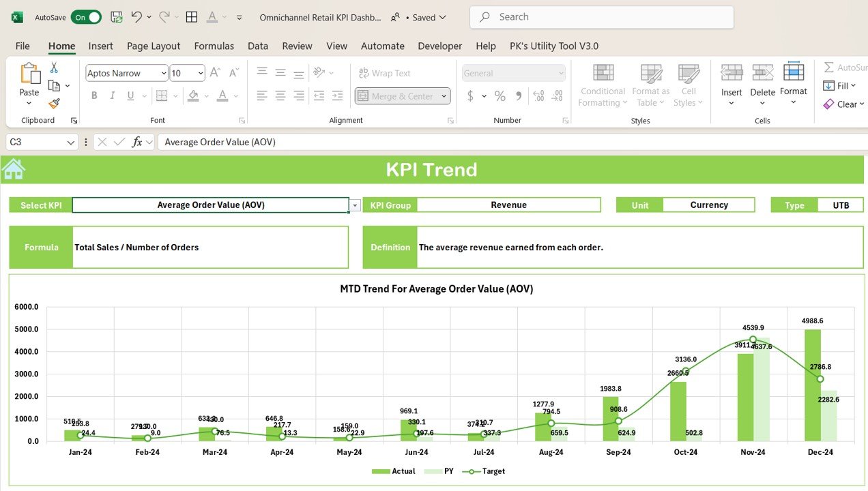
Task: Click the Align Left icon
Action: coord(261,95)
